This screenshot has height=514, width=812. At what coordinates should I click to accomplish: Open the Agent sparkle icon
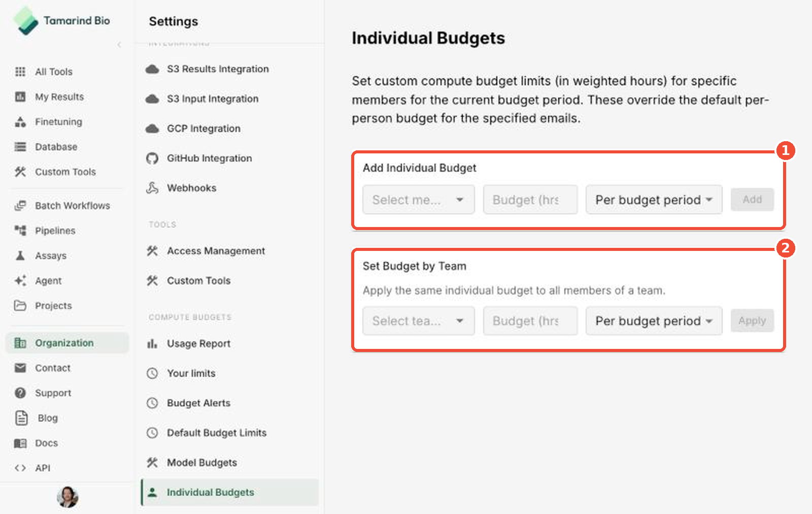(20, 280)
